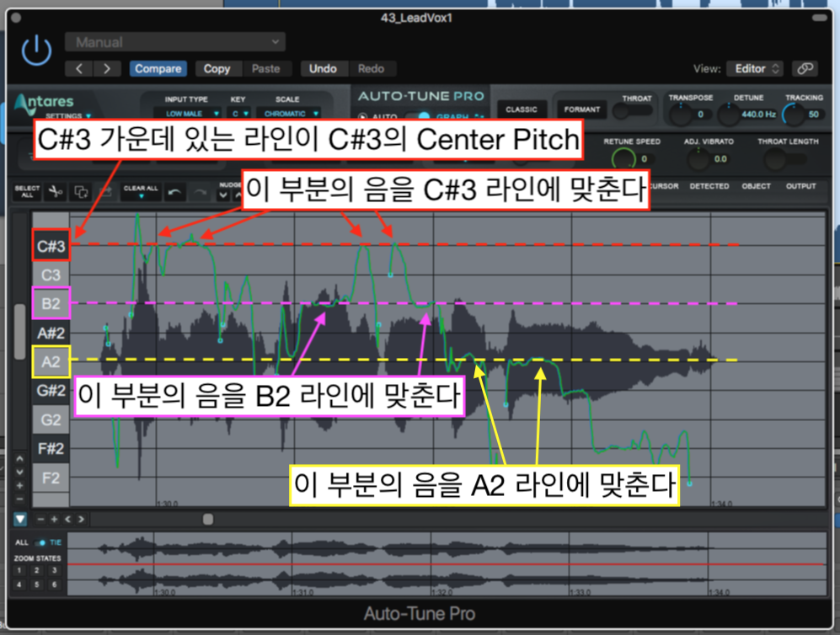The width and height of the screenshot is (840, 635).
Task: Open the Antares Settings menu
Action: click(x=68, y=115)
